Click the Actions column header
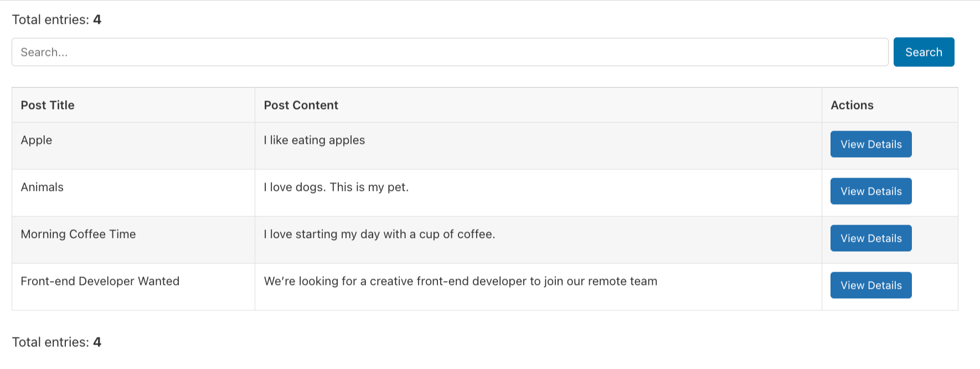980x369 pixels. pyautogui.click(x=851, y=105)
